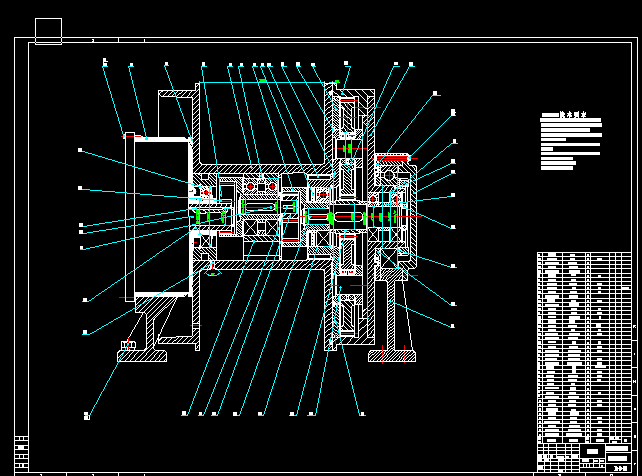The height and width of the screenshot is (476, 642).
Task: Select the revision block at the frame's bottom-left
Action: (x=22, y=453)
